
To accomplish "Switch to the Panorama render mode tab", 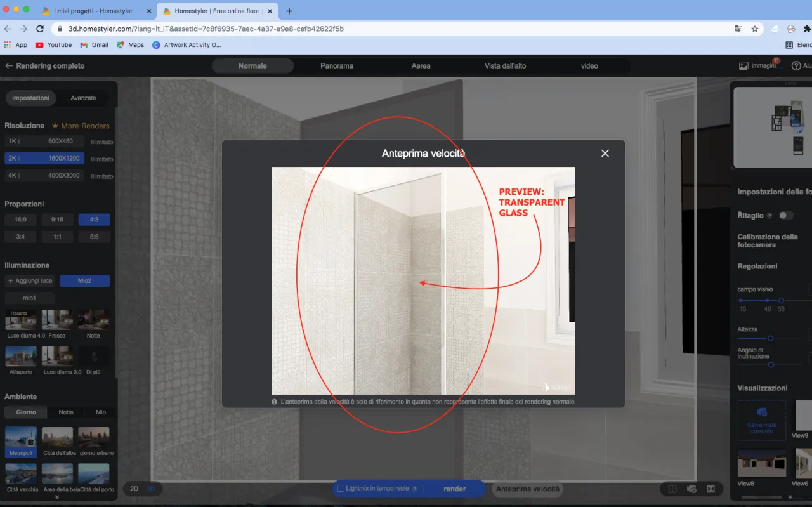I will pos(336,66).
